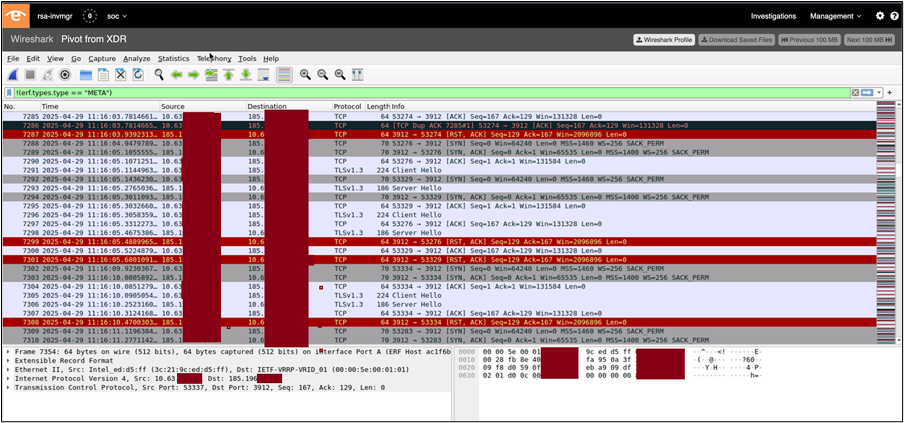Click the orange Endace logo
The height and width of the screenshot is (423, 904).
16,16
